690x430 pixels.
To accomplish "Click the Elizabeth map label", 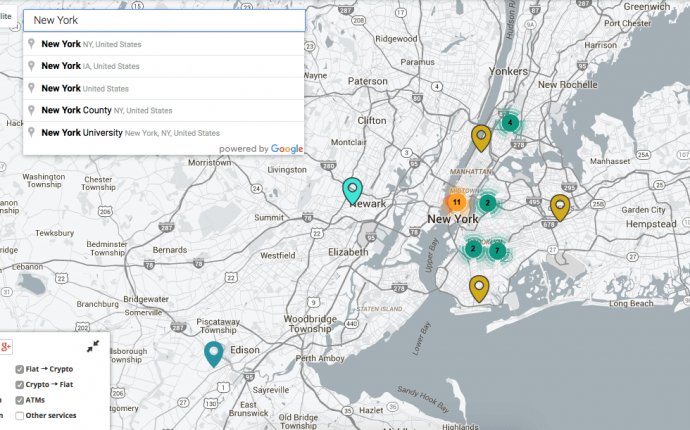I will tap(348, 252).
